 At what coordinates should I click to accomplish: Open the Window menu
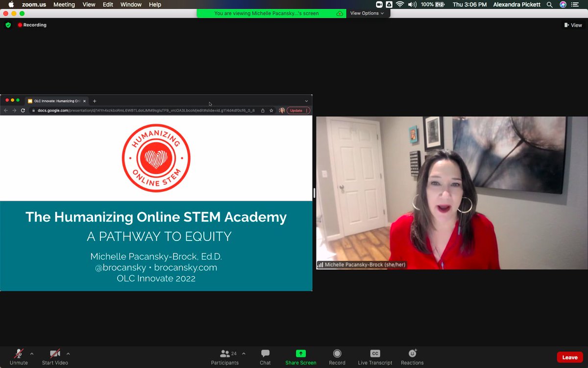pos(131,4)
